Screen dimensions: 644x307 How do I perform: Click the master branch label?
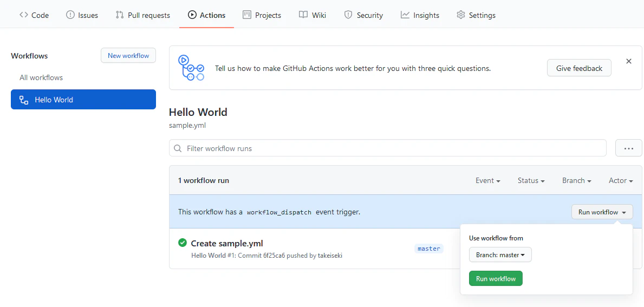tap(429, 249)
